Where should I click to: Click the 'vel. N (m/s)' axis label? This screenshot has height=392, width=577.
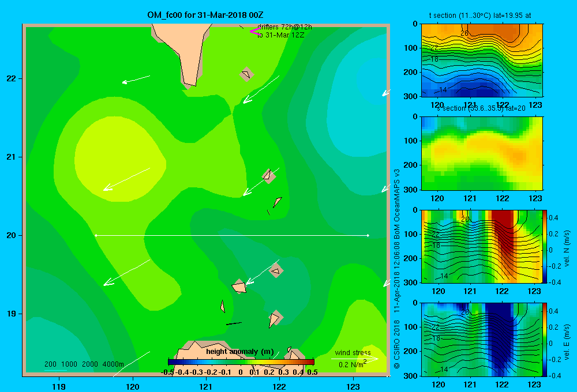click(x=567, y=248)
